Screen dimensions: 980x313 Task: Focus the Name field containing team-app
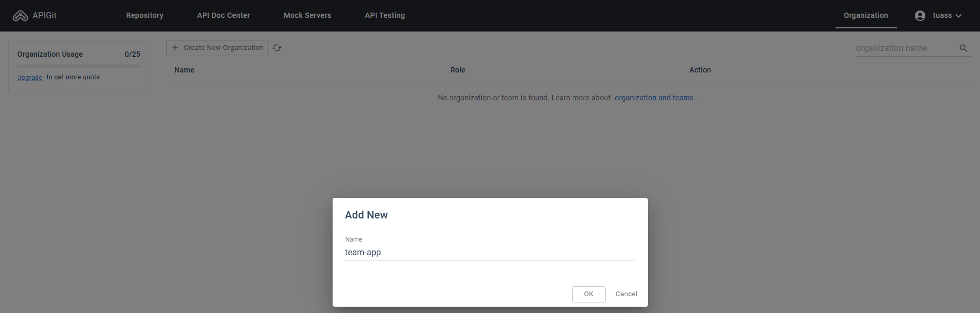click(489, 253)
